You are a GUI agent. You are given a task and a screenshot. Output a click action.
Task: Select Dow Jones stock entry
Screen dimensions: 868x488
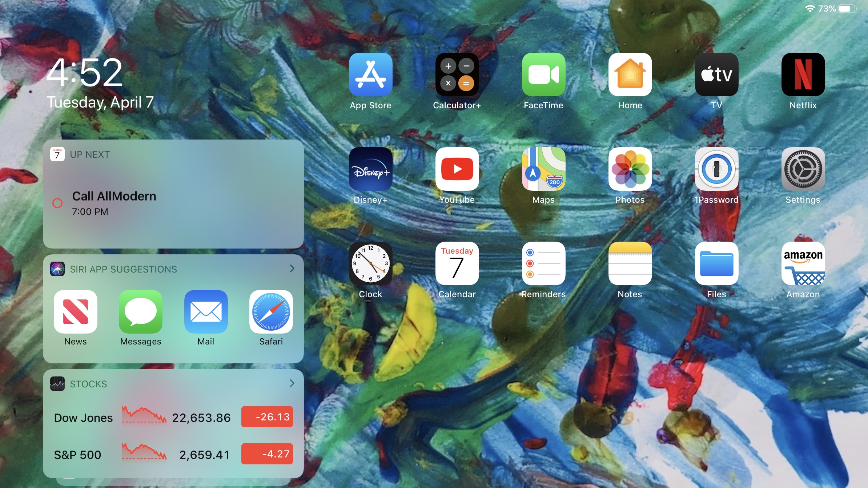173,417
